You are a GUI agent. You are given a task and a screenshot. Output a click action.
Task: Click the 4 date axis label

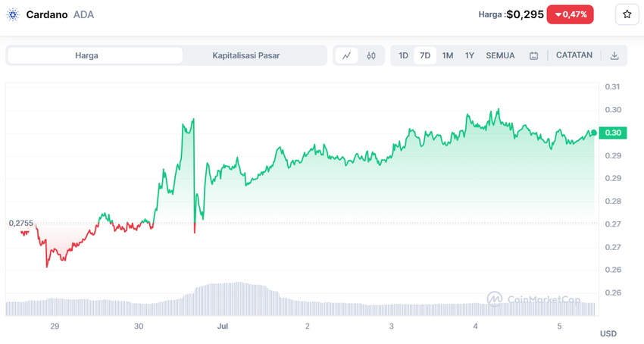pos(475,327)
